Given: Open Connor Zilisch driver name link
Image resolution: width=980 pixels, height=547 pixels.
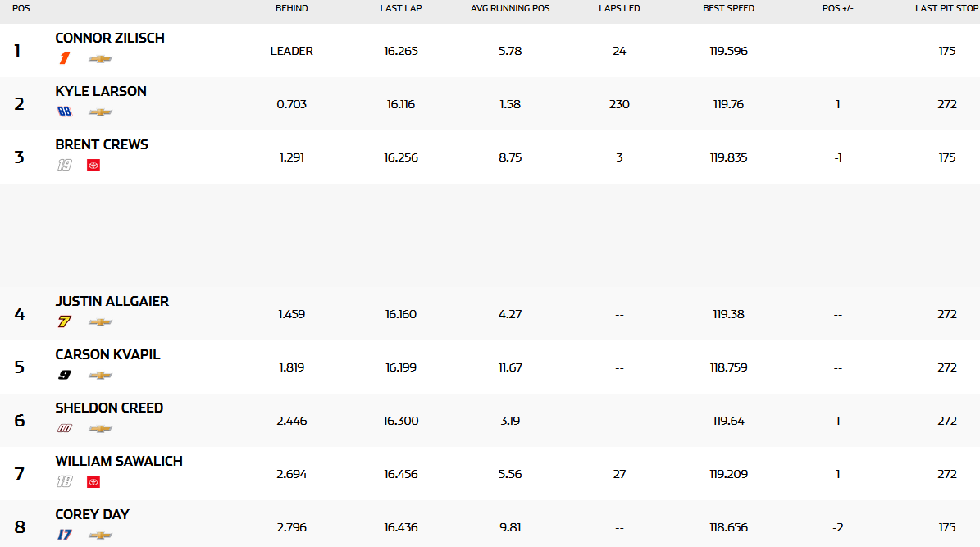Looking at the screenshot, I should pos(110,38).
